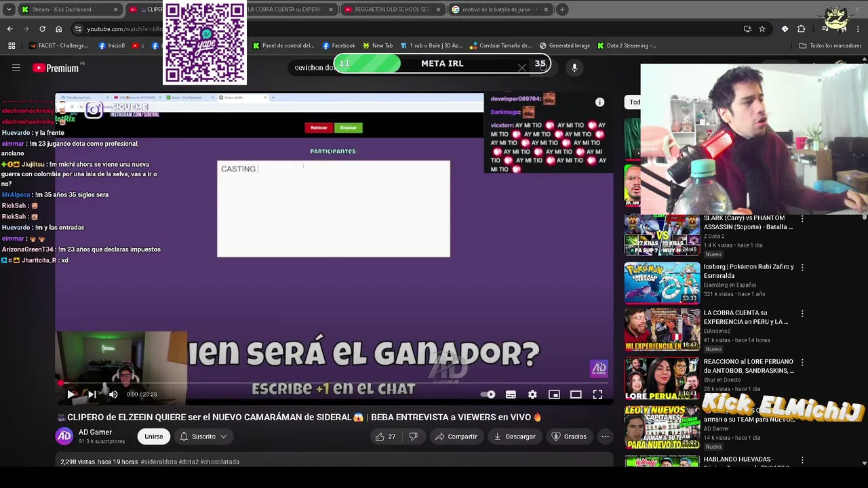Open Panel de control del... bookmark

click(283, 45)
